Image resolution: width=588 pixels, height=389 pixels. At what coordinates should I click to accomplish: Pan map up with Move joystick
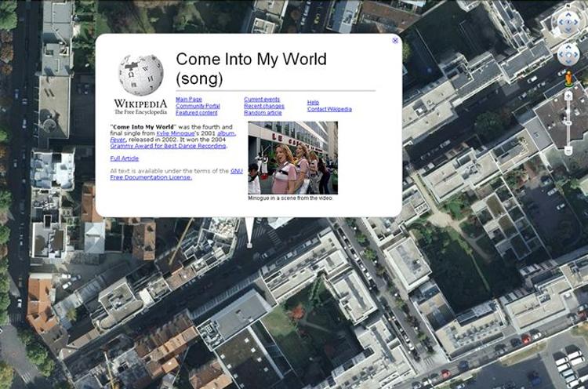(x=568, y=47)
